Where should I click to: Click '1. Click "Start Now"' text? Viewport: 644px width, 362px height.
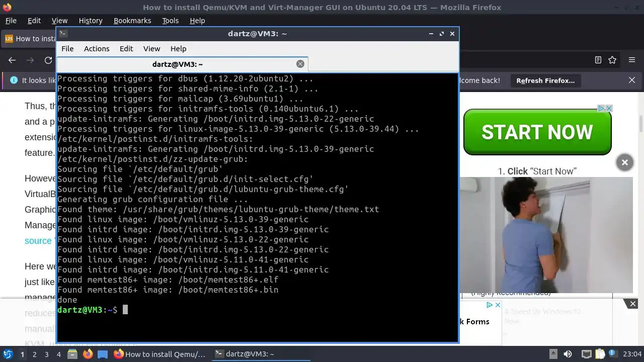pyautogui.click(x=537, y=171)
